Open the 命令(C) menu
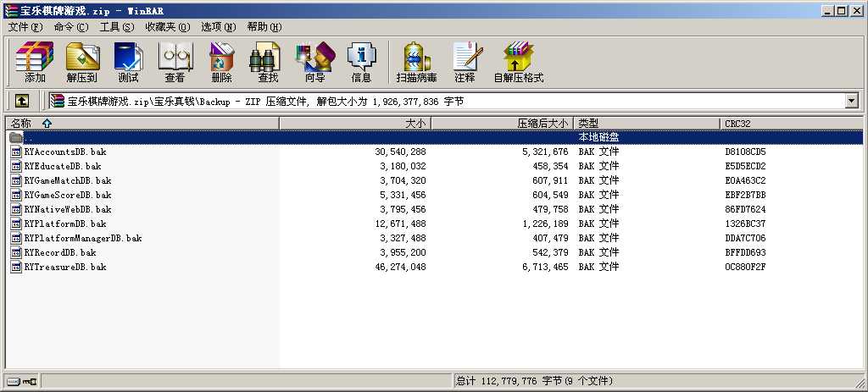868x392 pixels. tap(71, 26)
